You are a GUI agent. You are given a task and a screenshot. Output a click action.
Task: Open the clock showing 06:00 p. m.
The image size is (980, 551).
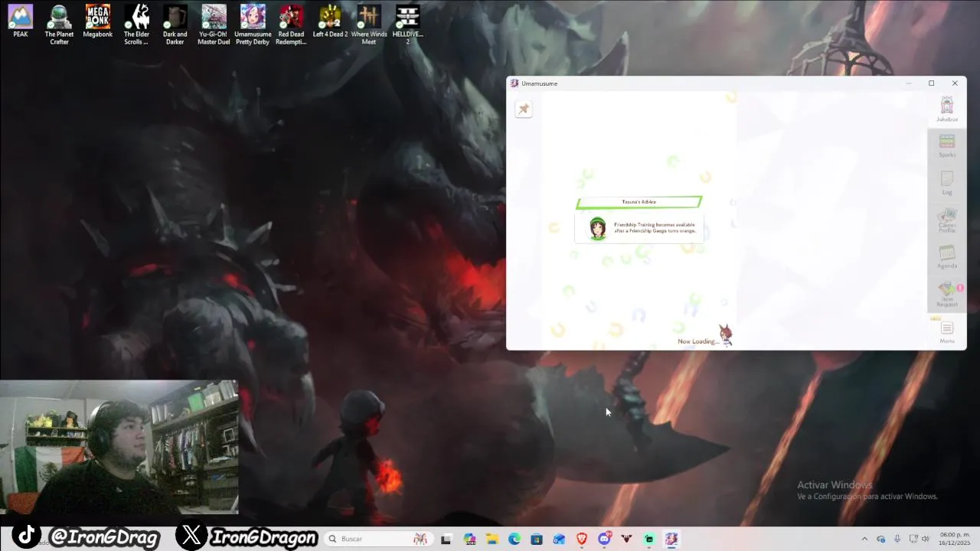(955, 539)
